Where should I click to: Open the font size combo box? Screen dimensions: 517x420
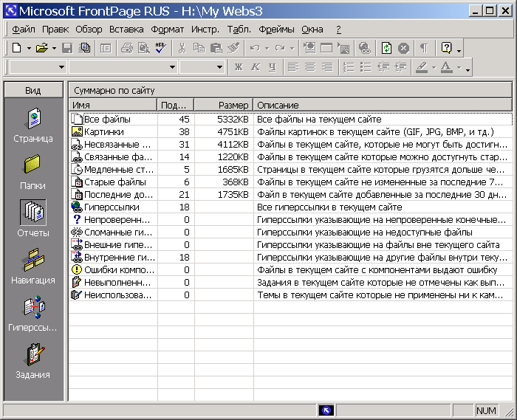(219, 67)
